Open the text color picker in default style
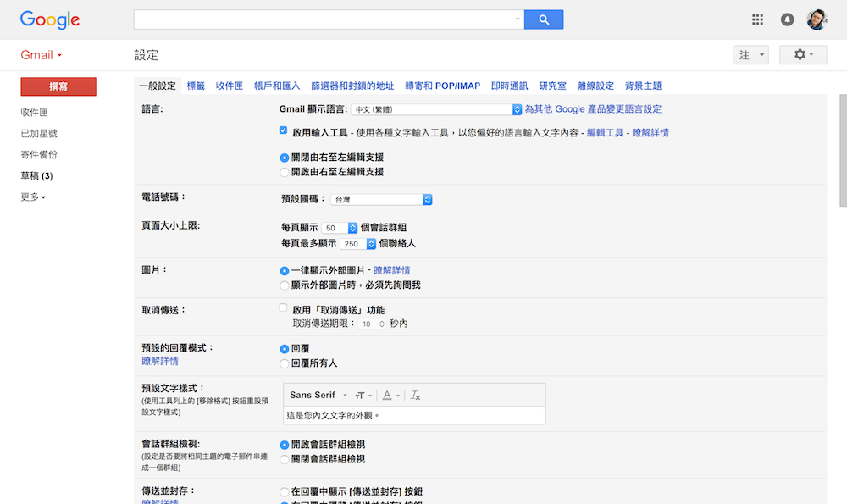The height and width of the screenshot is (504, 847). 387,395
